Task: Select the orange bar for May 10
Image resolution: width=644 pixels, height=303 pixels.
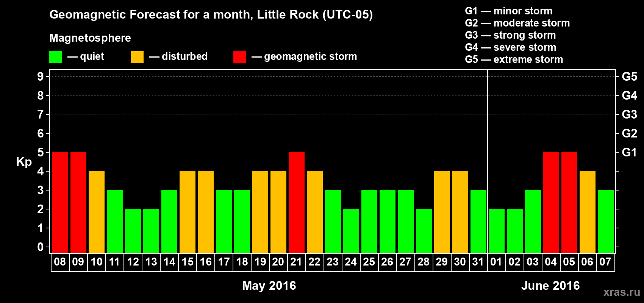Action: [x=97, y=212]
